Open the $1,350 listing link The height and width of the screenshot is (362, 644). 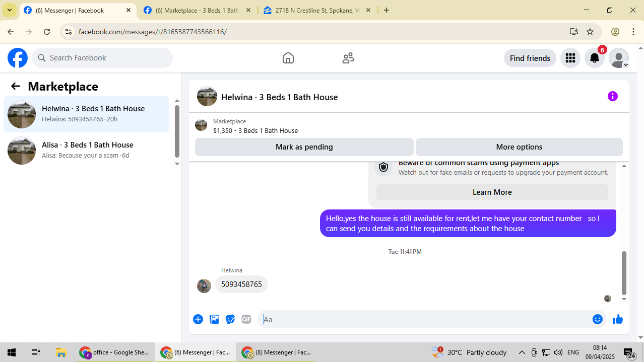pos(255,130)
